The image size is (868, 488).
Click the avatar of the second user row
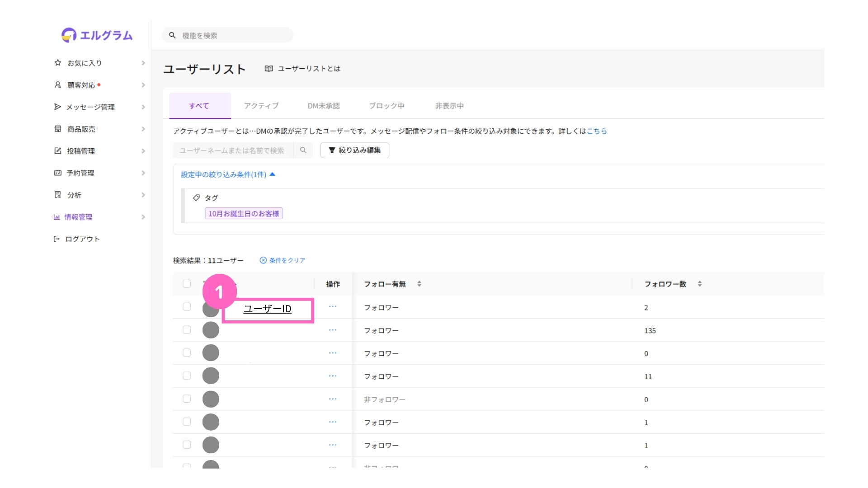(211, 330)
